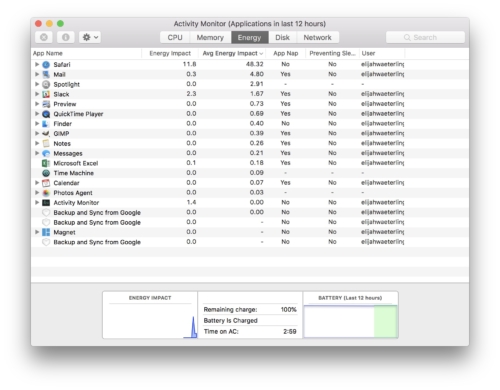The width and height of the screenshot is (500, 390).
Task: Click the GIMP app icon
Action: point(46,133)
